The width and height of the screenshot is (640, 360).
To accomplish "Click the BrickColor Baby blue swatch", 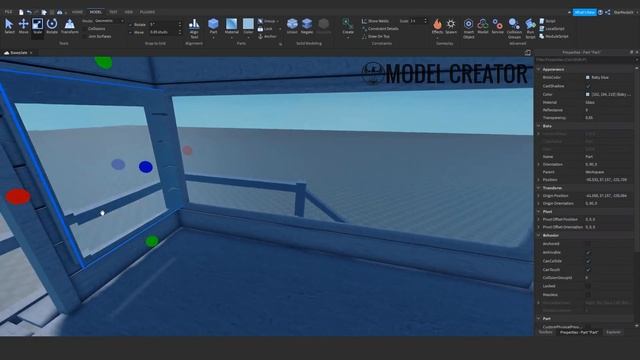I will 588,77.
